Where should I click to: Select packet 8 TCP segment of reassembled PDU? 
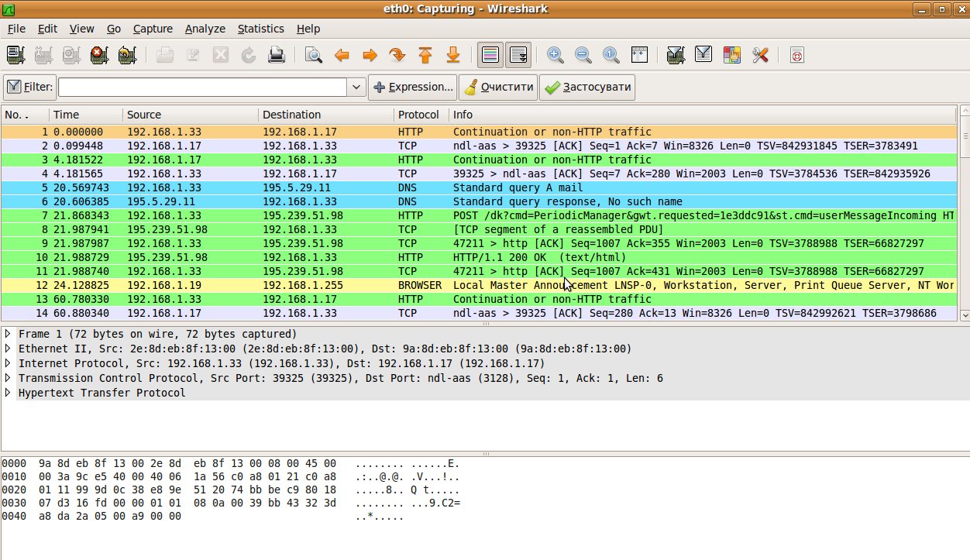(480, 229)
